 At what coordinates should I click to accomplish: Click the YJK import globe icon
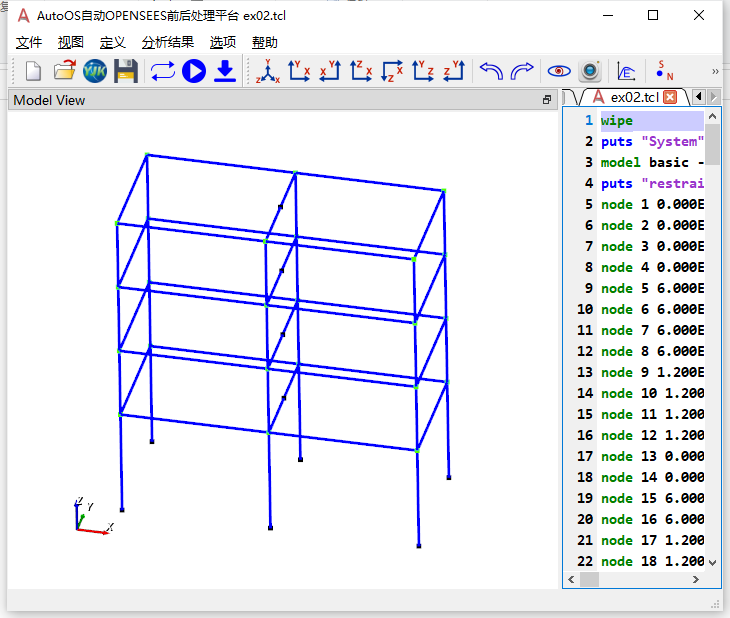tap(95, 71)
